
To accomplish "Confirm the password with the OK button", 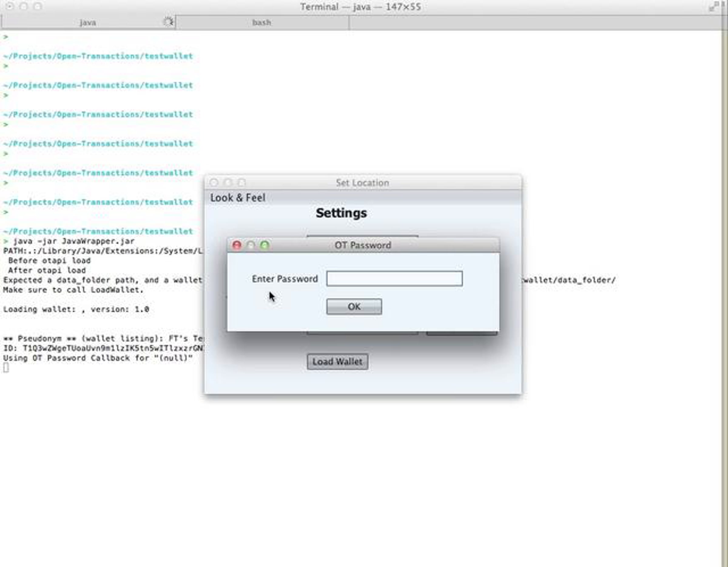I will click(354, 307).
